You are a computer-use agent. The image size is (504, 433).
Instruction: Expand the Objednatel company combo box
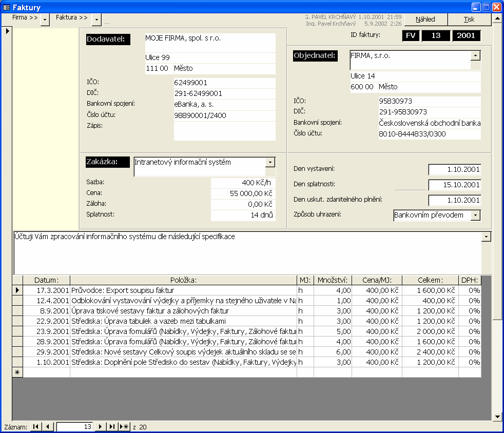pos(475,55)
